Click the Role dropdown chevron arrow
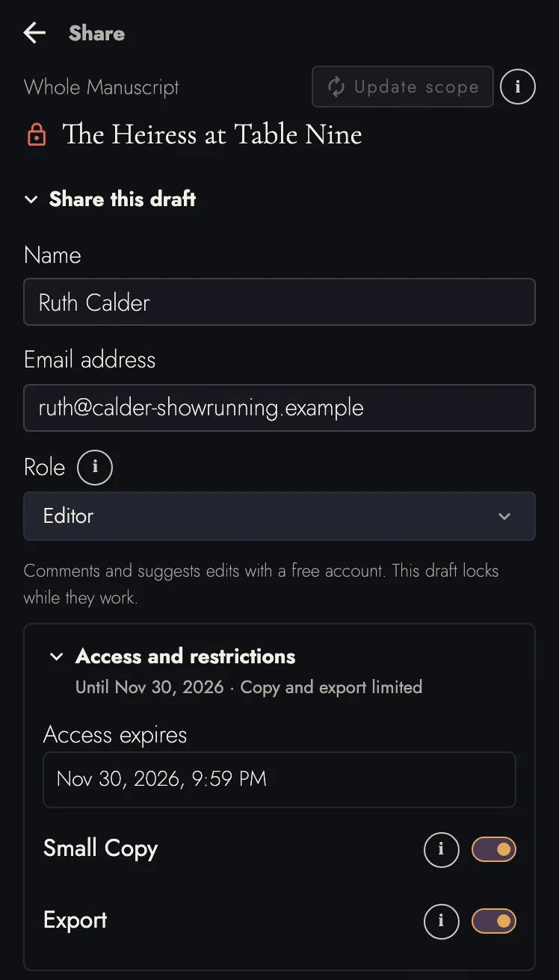This screenshot has width=559, height=980. tap(504, 516)
